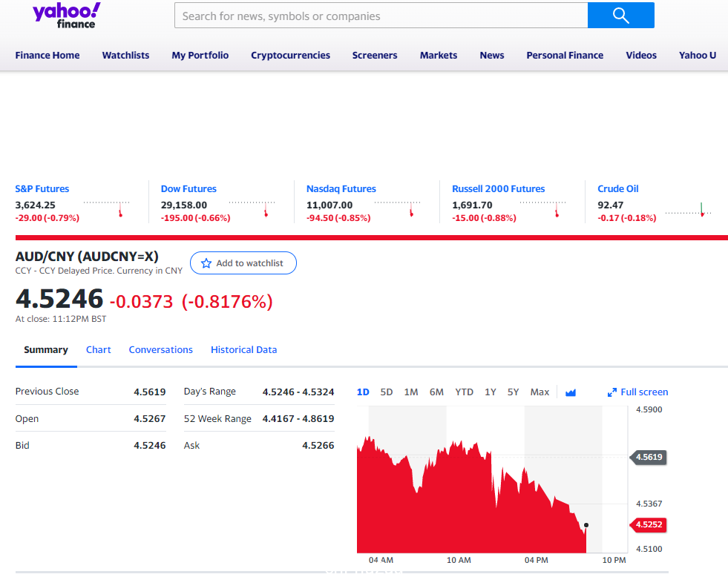Open the Nasdaq Futures quote link
Image resolution: width=728 pixels, height=577 pixels.
341,189
